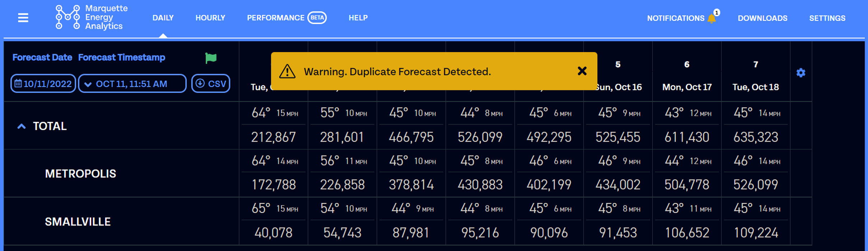Viewport: 868px width, 251px height.
Task: Click Smallville value 106,652
Action: (x=687, y=233)
